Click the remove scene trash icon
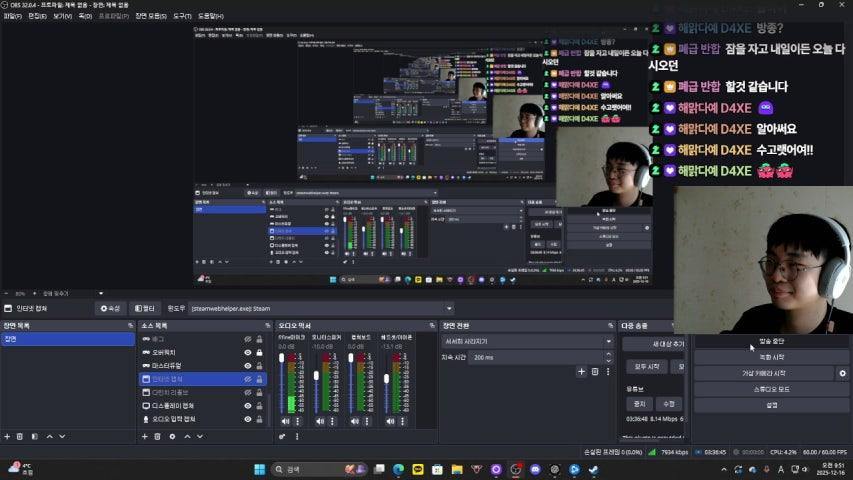 [20, 436]
